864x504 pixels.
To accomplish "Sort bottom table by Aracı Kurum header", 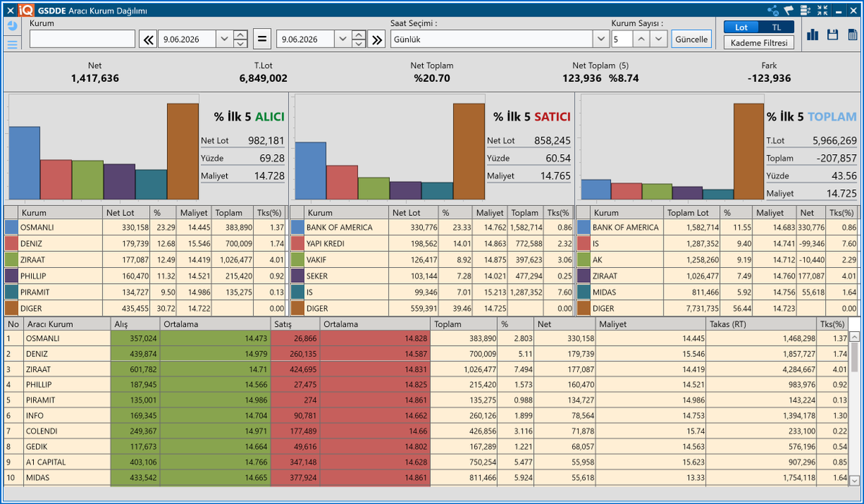I will pos(67,324).
